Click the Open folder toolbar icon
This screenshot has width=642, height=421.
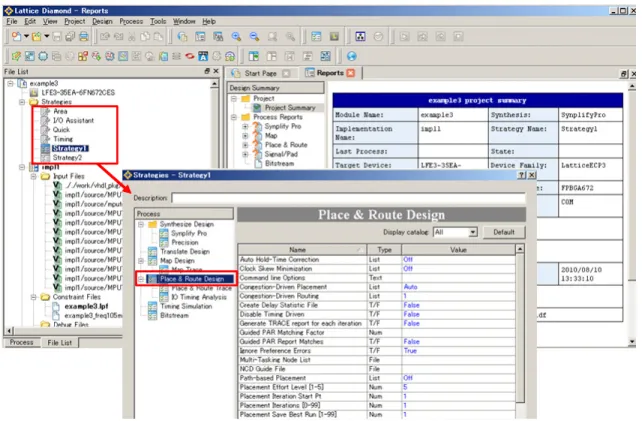pyautogui.click(x=36, y=36)
